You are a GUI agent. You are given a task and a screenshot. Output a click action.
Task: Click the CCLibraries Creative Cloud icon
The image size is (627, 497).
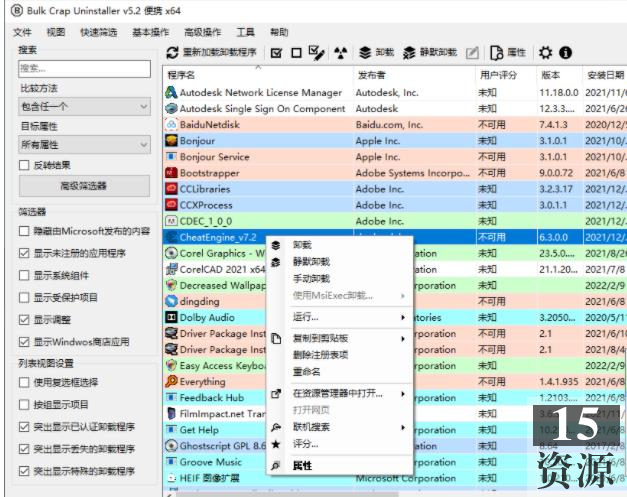[171, 189]
